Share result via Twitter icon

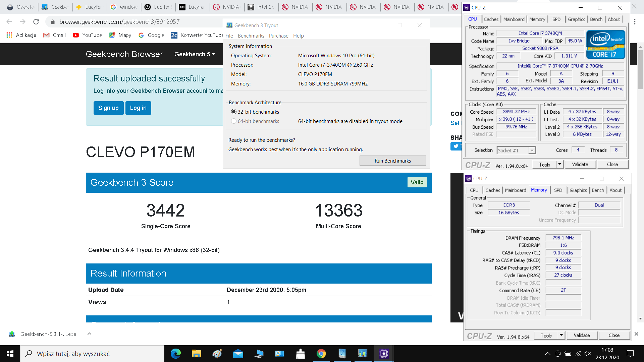pos(456,146)
